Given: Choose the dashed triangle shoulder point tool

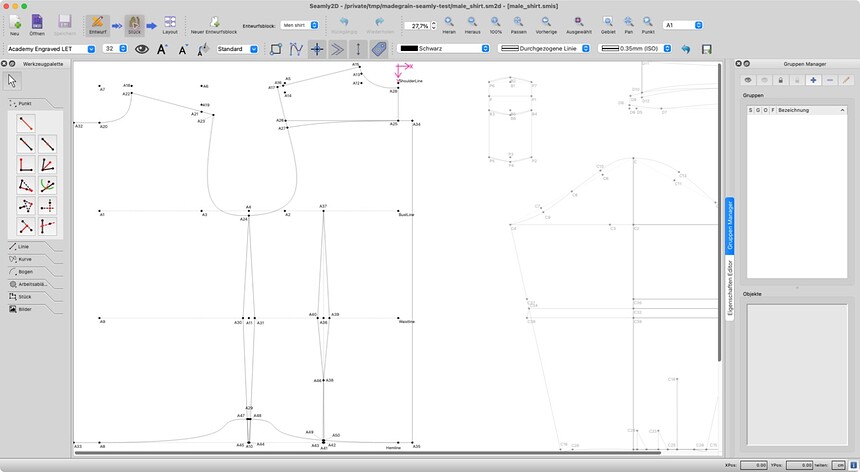Looking at the screenshot, I should 26,185.
